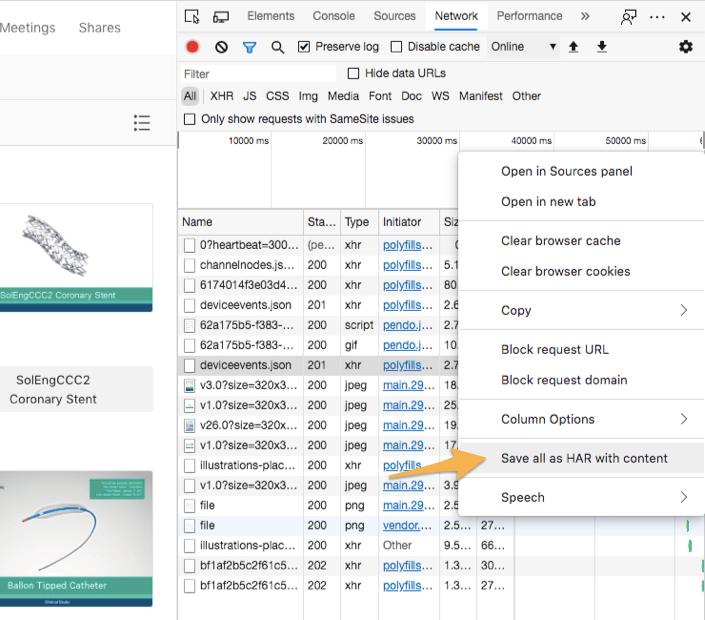The height and width of the screenshot is (620, 705).
Task: Click the export HAR download arrow
Action: click(602, 47)
